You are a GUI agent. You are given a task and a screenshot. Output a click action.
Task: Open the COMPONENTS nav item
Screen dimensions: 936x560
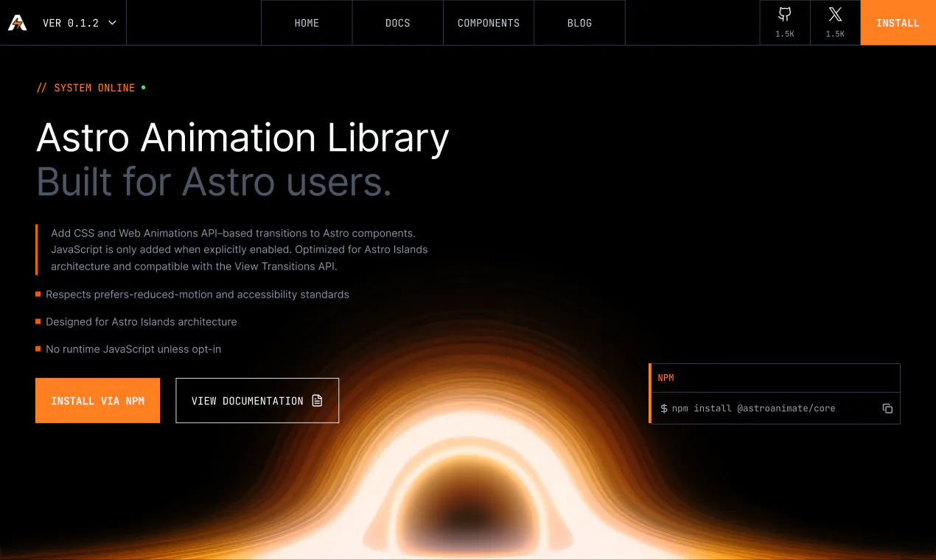[489, 23]
